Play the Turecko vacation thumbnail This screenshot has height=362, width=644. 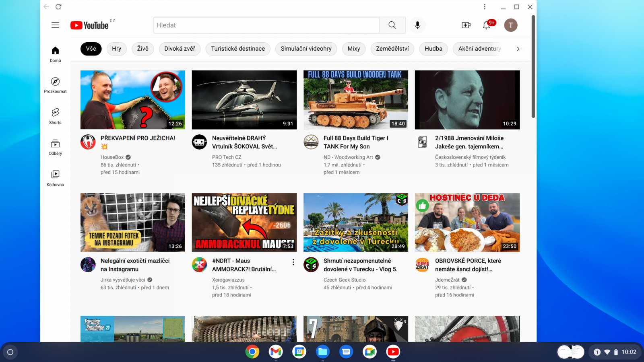click(x=356, y=222)
